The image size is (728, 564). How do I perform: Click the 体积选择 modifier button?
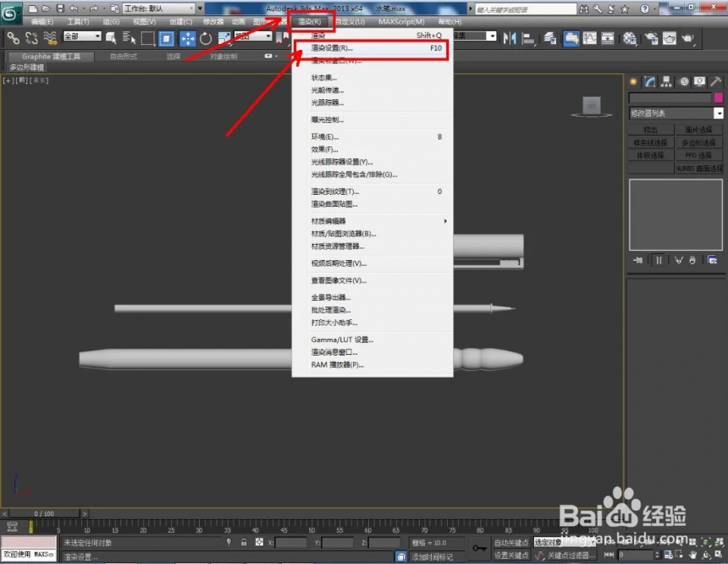click(x=650, y=155)
